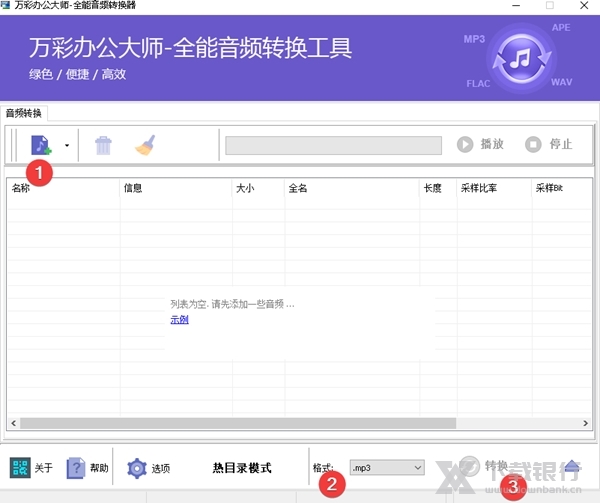
Task: Click the trash delete icon
Action: pos(103,145)
